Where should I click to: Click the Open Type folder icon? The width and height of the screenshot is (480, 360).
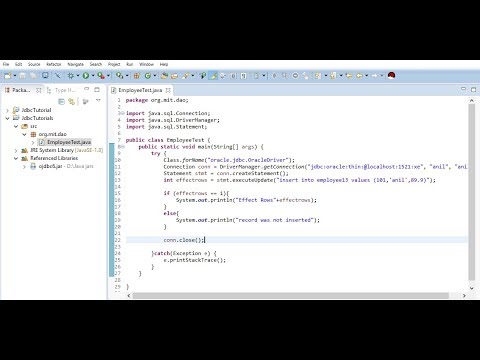coord(164,76)
